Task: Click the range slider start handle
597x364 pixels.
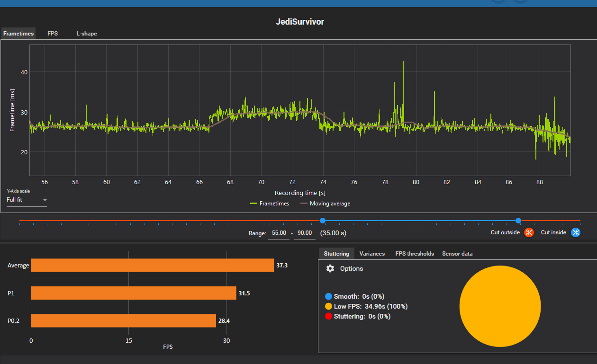Action: pos(323,221)
